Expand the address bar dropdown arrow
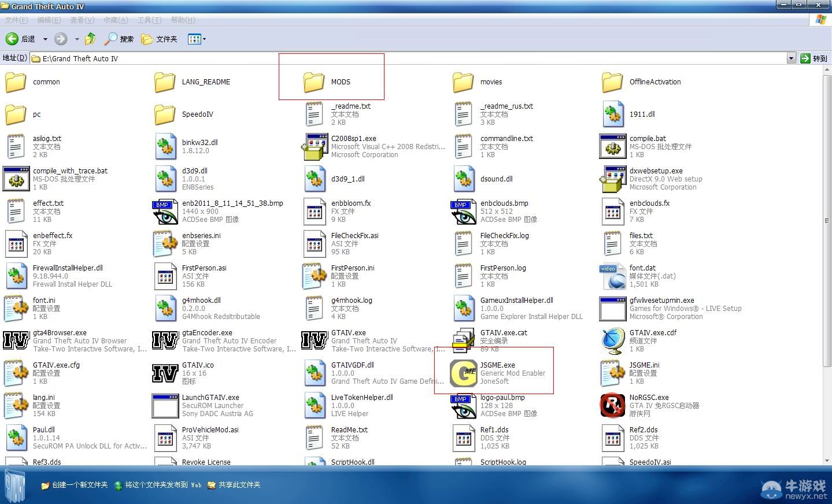 tap(791, 58)
